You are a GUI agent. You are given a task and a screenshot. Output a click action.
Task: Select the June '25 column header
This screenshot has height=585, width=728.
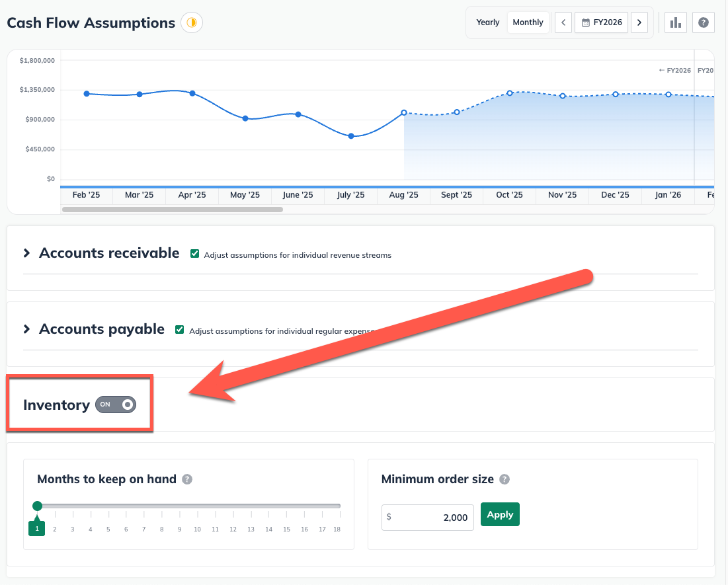298,195
